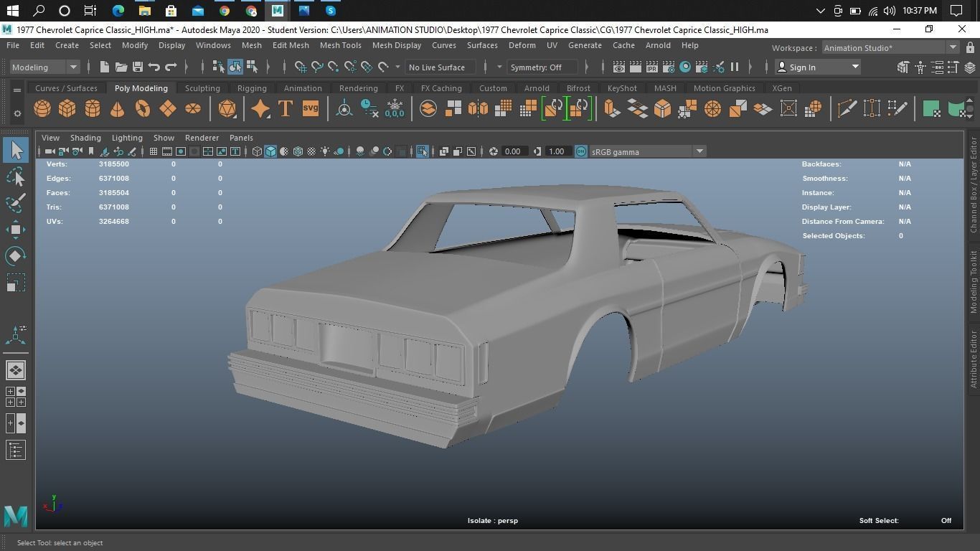Create a polygon cube from the shelf
The image size is (980, 551).
click(67, 109)
